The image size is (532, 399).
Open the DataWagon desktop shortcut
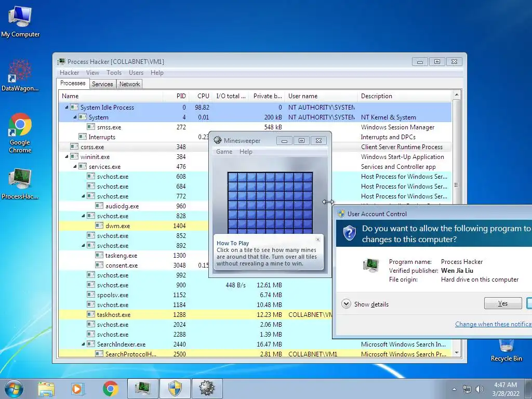(20, 75)
